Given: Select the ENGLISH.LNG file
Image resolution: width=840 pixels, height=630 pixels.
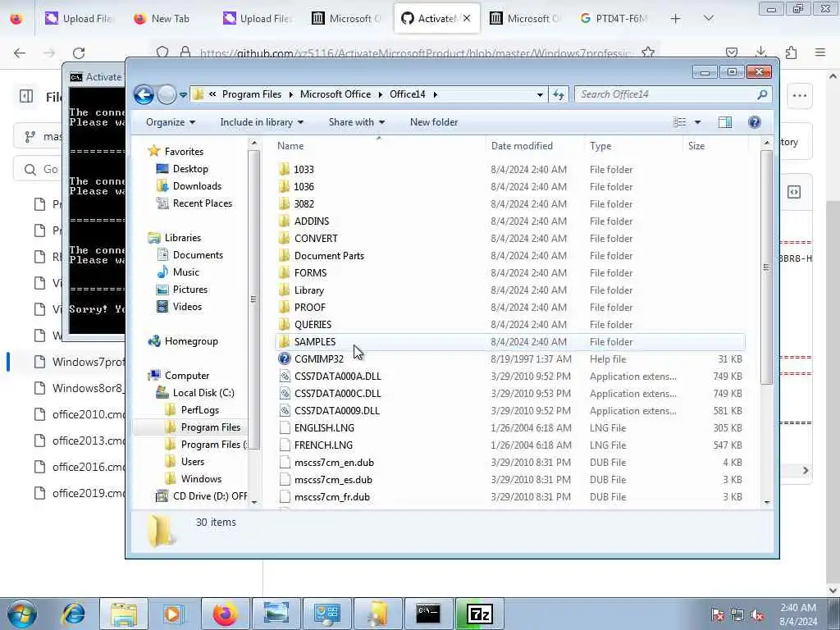Looking at the screenshot, I should pos(324,427).
